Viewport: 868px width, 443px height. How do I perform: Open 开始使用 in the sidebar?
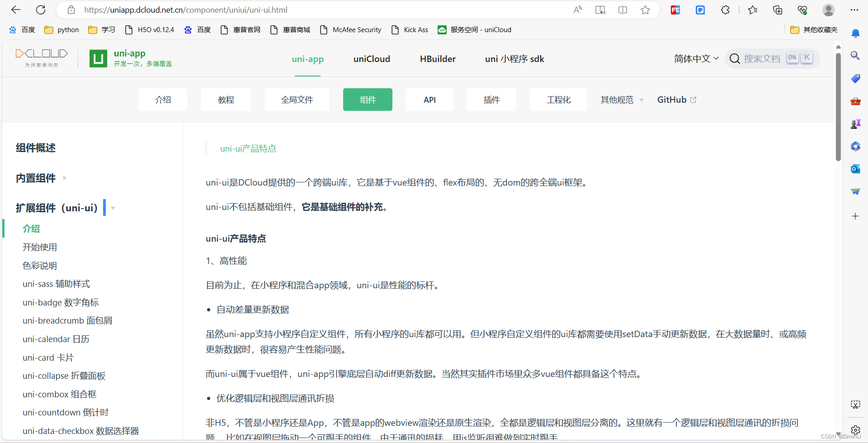tap(40, 247)
